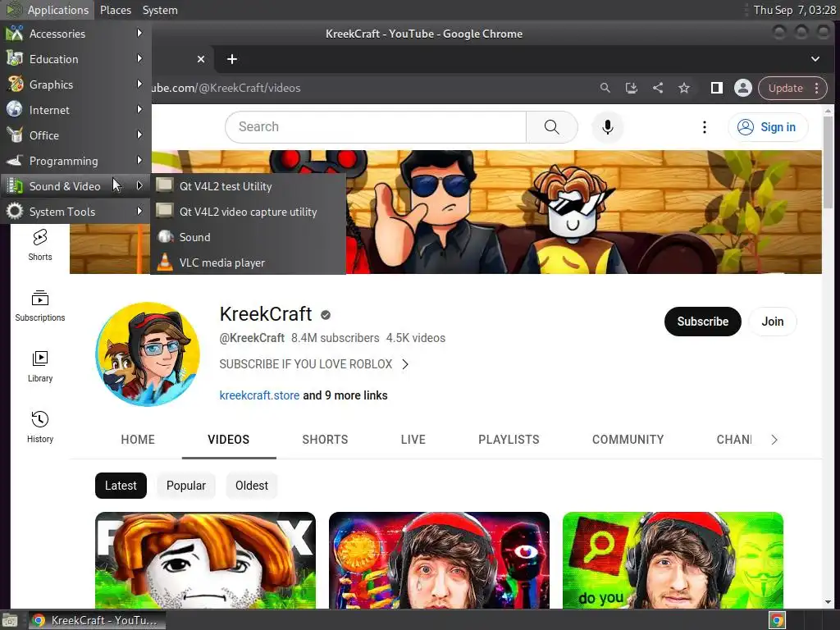Click Chrome icon in bottom-right workspace switcher

pos(777,621)
